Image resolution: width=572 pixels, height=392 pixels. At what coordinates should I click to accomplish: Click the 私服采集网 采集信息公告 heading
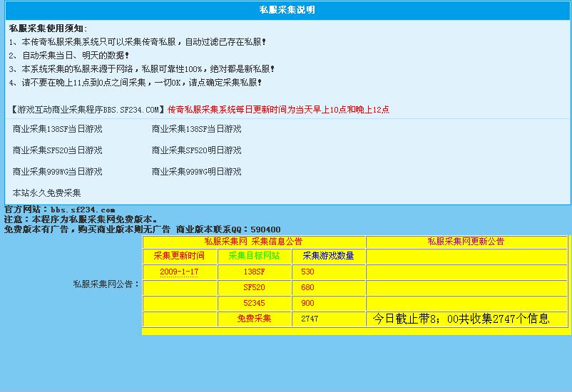(253, 242)
